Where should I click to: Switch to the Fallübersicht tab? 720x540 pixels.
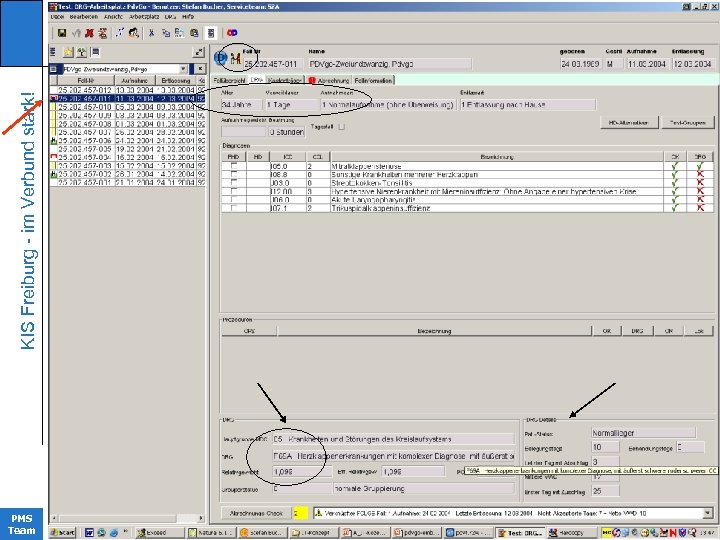point(230,80)
